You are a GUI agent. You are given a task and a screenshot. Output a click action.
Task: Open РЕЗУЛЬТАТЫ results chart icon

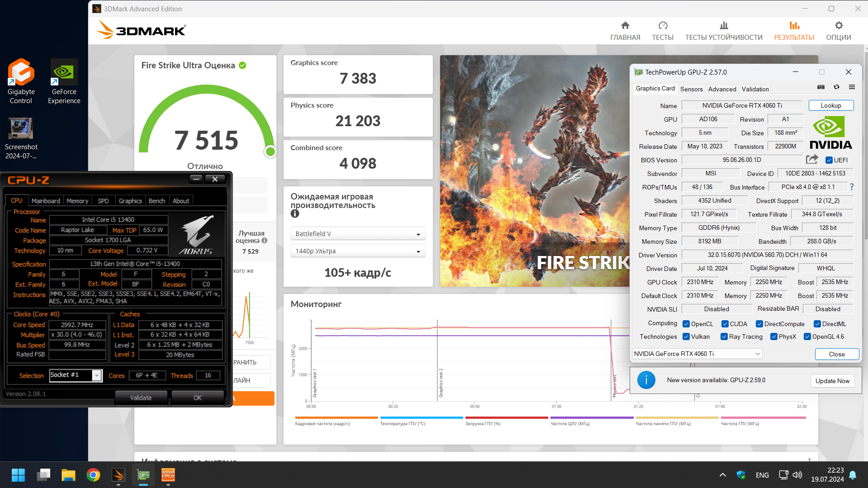pos(794,26)
